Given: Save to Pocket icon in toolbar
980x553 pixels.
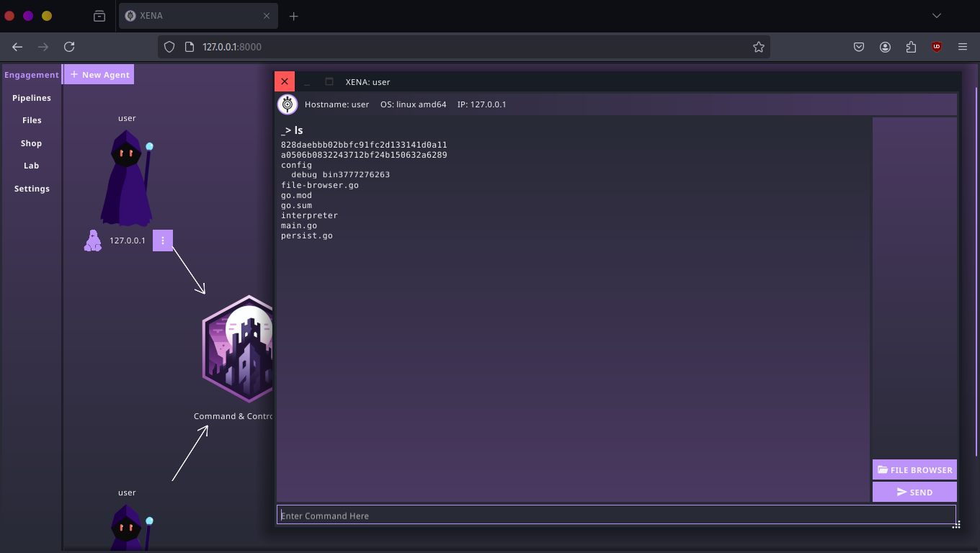Looking at the screenshot, I should click(x=859, y=47).
